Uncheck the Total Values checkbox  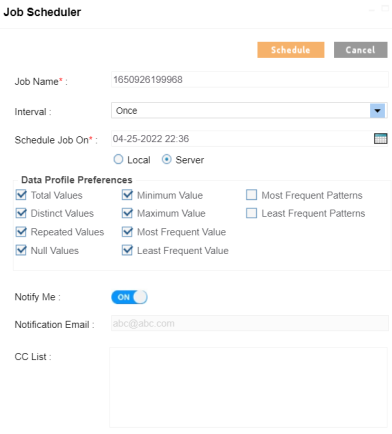(21, 195)
